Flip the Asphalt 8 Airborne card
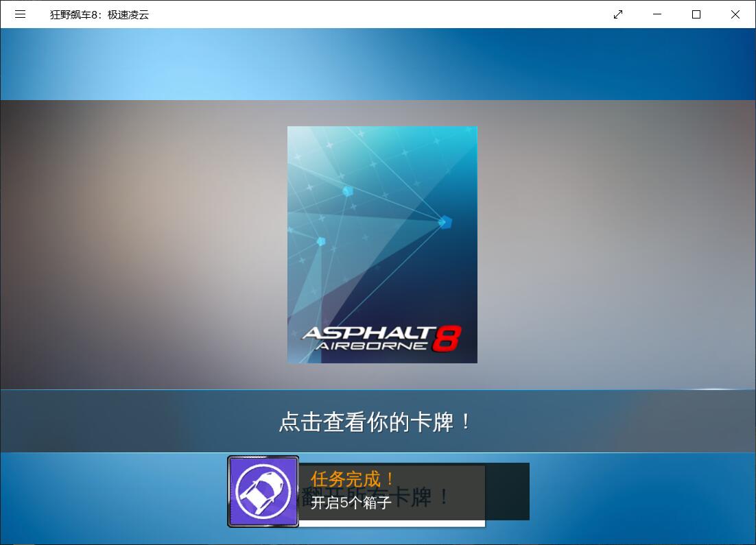 click(x=382, y=245)
